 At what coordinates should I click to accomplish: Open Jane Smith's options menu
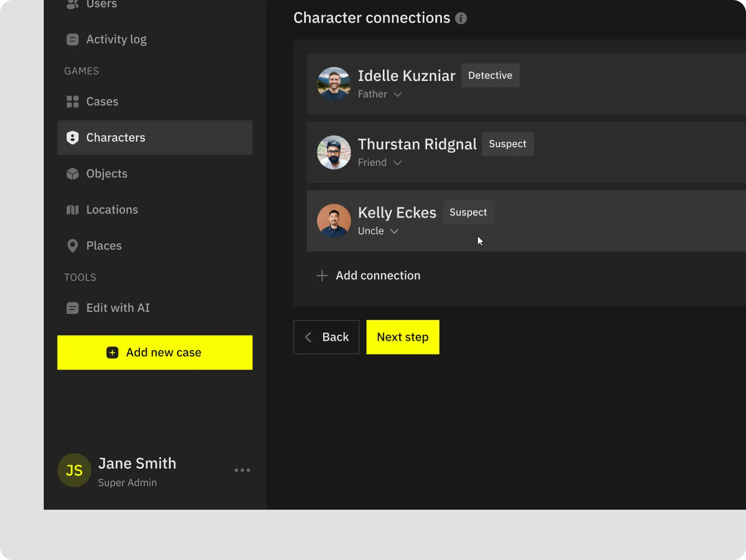pyautogui.click(x=242, y=470)
